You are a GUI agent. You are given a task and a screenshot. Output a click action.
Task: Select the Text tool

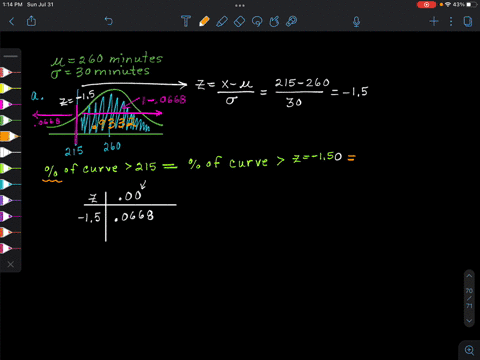tap(186, 21)
